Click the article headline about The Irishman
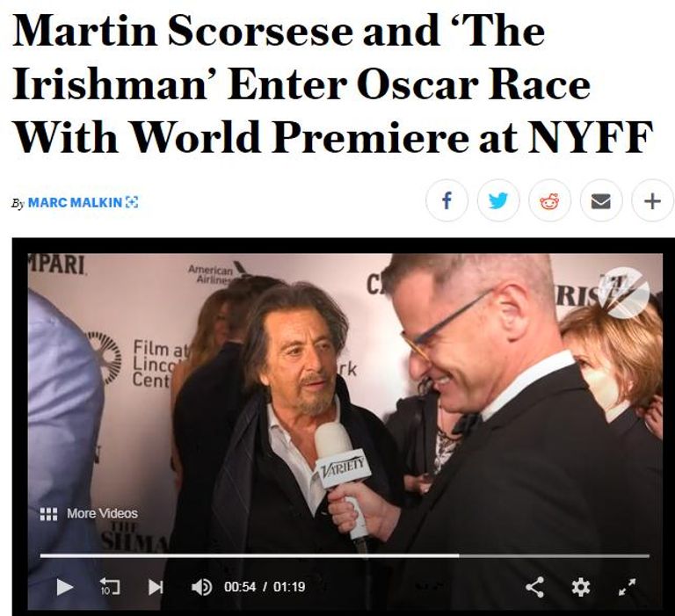Image resolution: width=675 pixels, height=616 pixels. (x=333, y=84)
